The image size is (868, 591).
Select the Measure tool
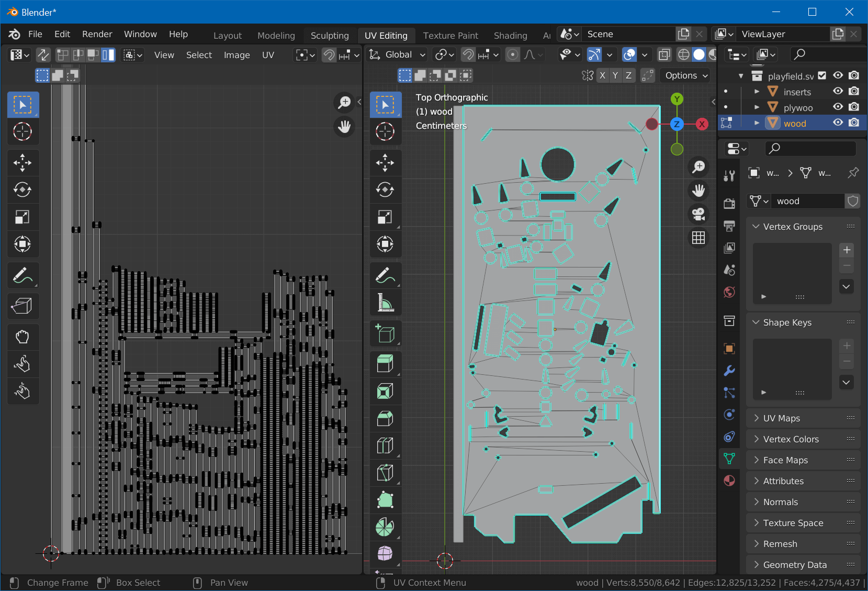coord(386,302)
